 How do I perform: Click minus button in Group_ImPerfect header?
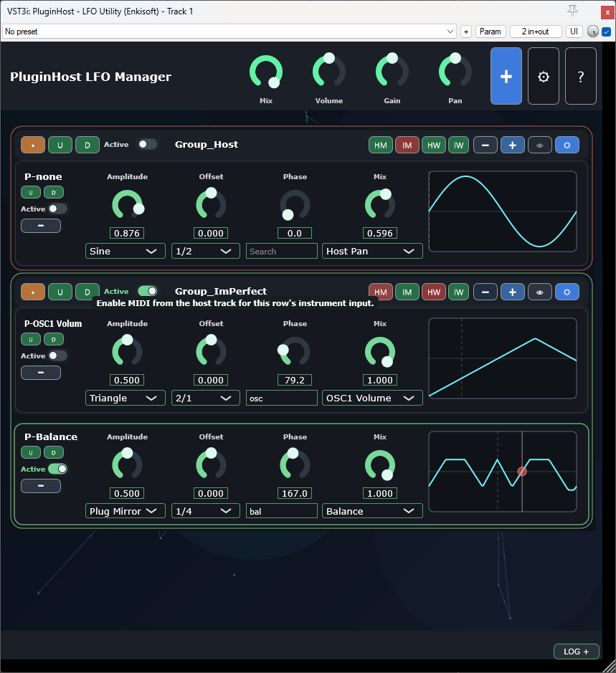485,292
